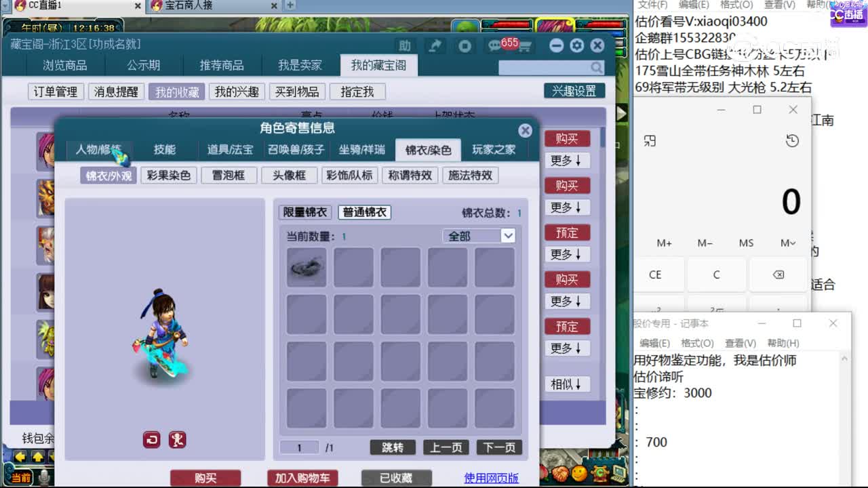Click the red character action icon under preview
Image resolution: width=868 pixels, height=488 pixels.
(177, 440)
